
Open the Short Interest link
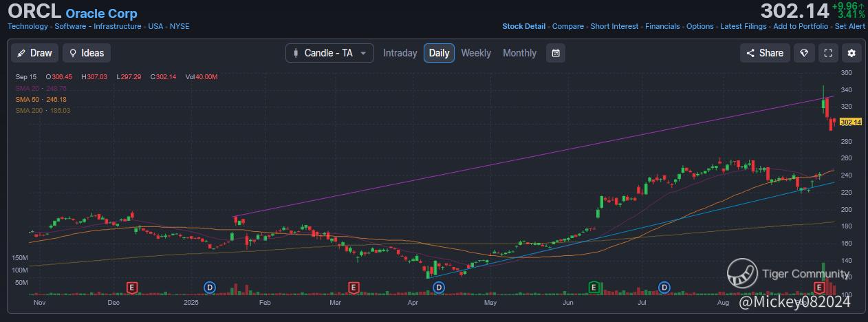[x=615, y=26]
